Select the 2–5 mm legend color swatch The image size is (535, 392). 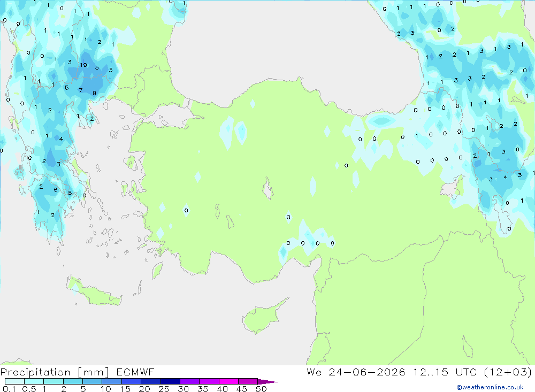click(73, 381)
